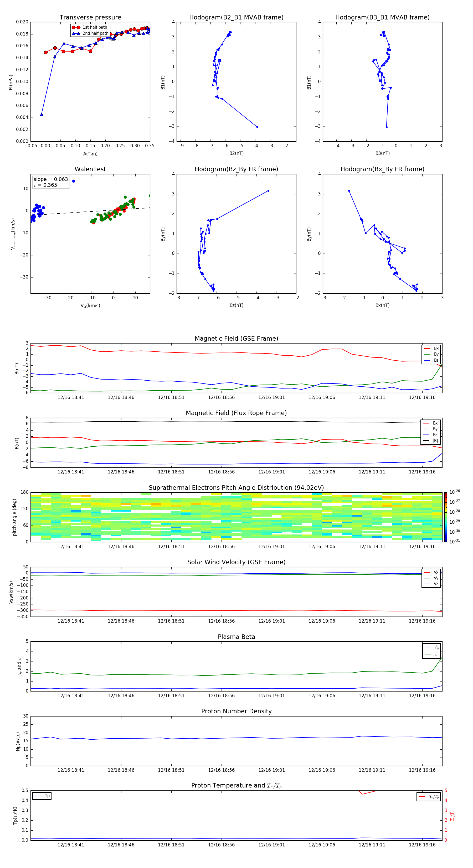Click the 'Proton Number Density' title
Screen dimensions: 473x868
click(236, 711)
